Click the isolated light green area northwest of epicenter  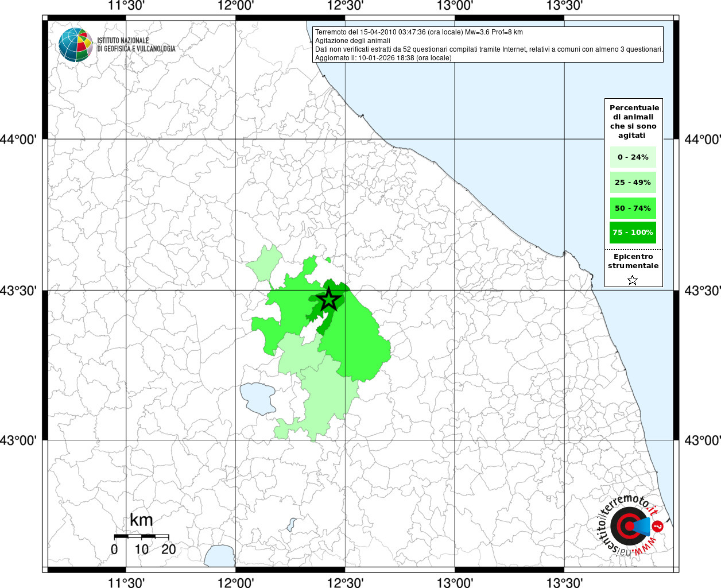pos(265,263)
